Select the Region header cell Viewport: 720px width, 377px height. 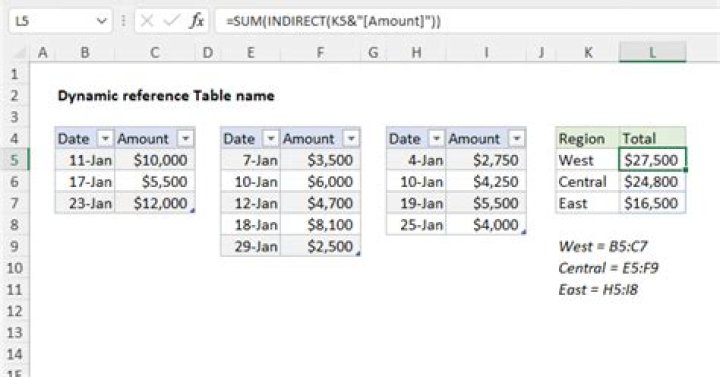(x=588, y=138)
